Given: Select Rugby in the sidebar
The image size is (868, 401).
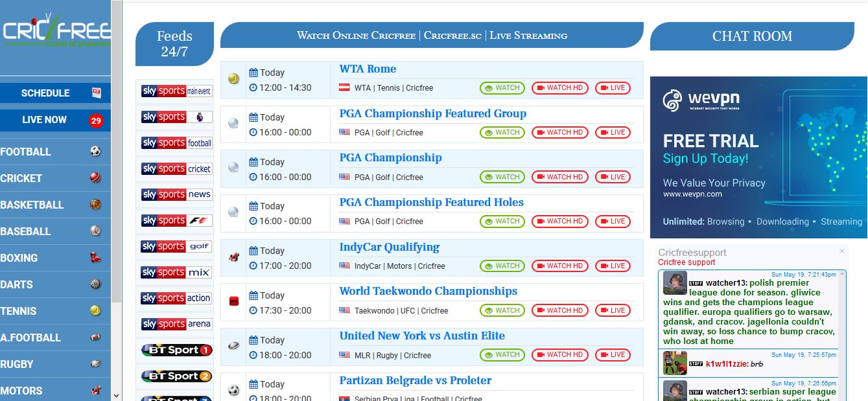Looking at the screenshot, I should 55,364.
